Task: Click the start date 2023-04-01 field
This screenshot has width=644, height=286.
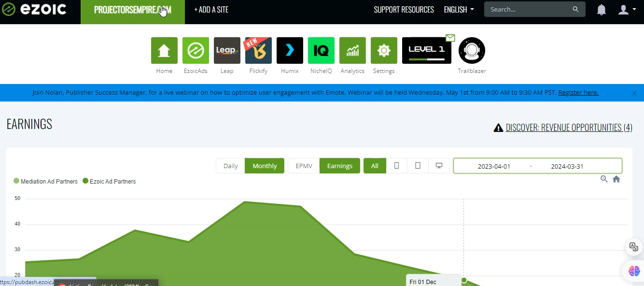Action: [494, 166]
